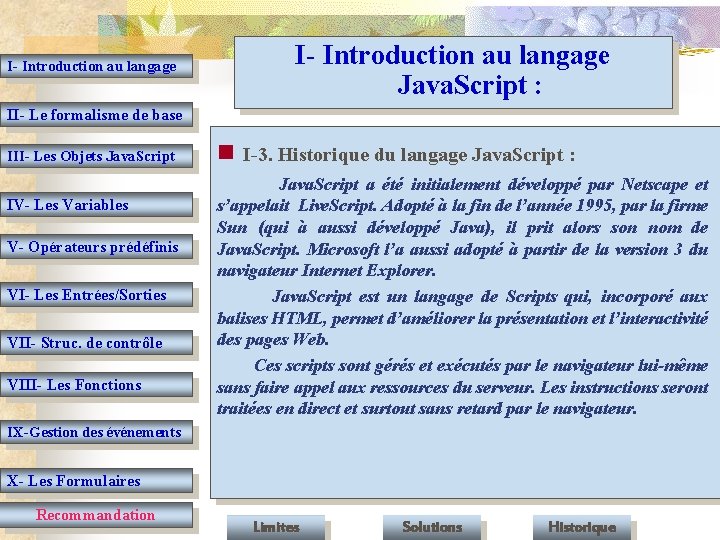
Task: Go to 'II- Le formalisme de base'
Action: (96, 115)
